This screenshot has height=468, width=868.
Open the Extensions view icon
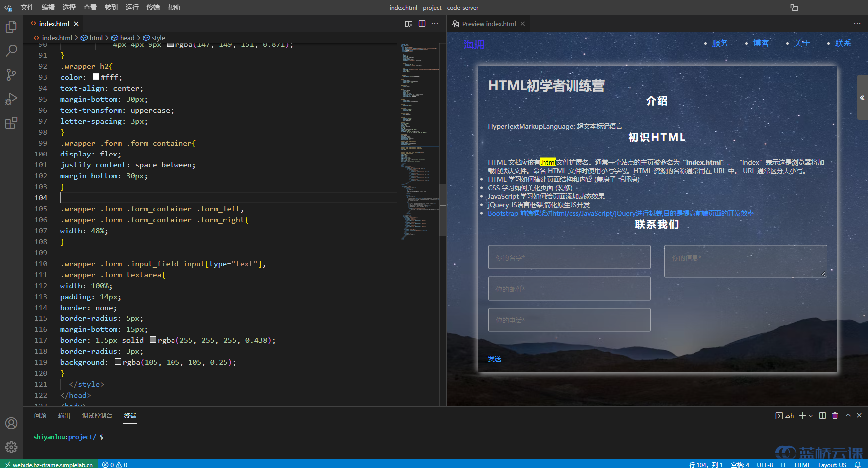point(11,123)
